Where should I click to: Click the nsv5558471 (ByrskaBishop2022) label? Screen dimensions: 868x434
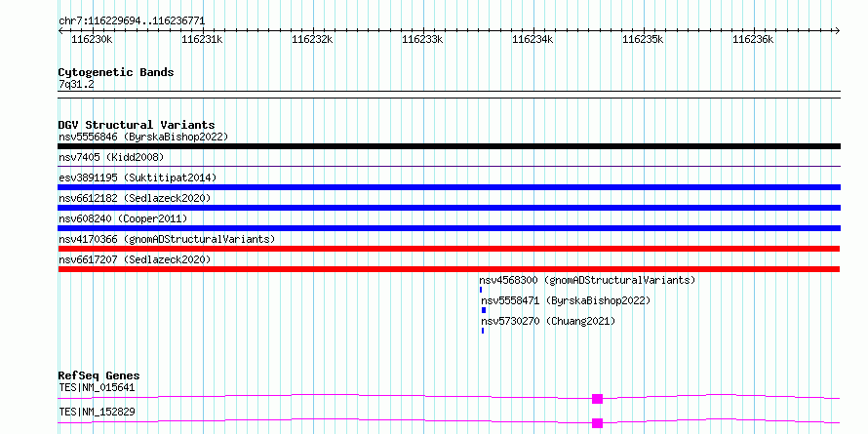(566, 300)
